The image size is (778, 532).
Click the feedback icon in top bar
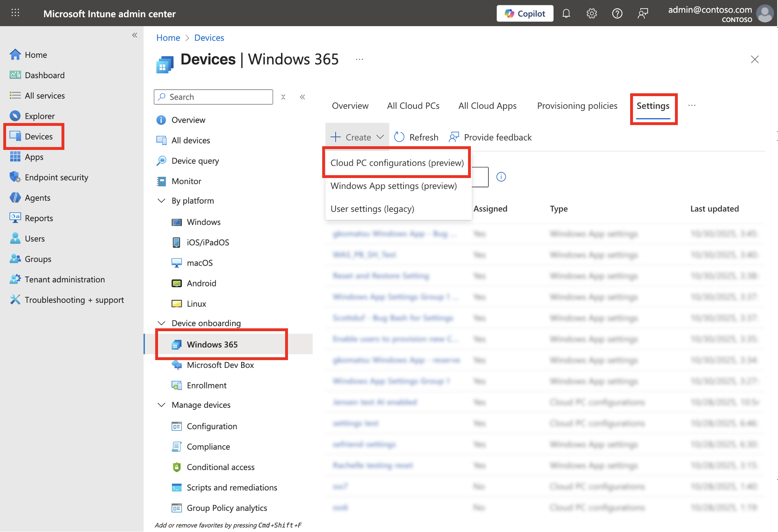click(x=643, y=13)
